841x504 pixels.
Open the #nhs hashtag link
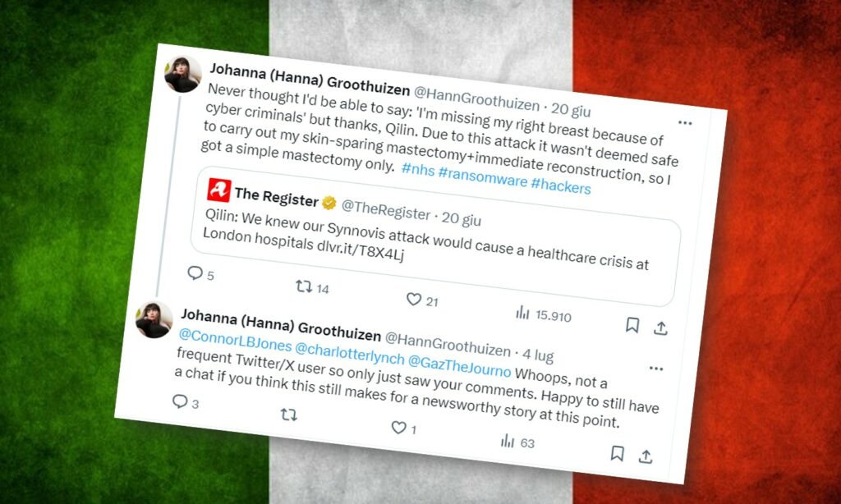click(x=418, y=171)
